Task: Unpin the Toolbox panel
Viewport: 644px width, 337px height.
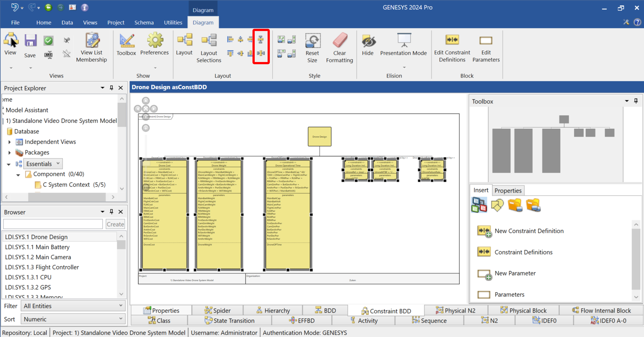Action: (x=636, y=101)
